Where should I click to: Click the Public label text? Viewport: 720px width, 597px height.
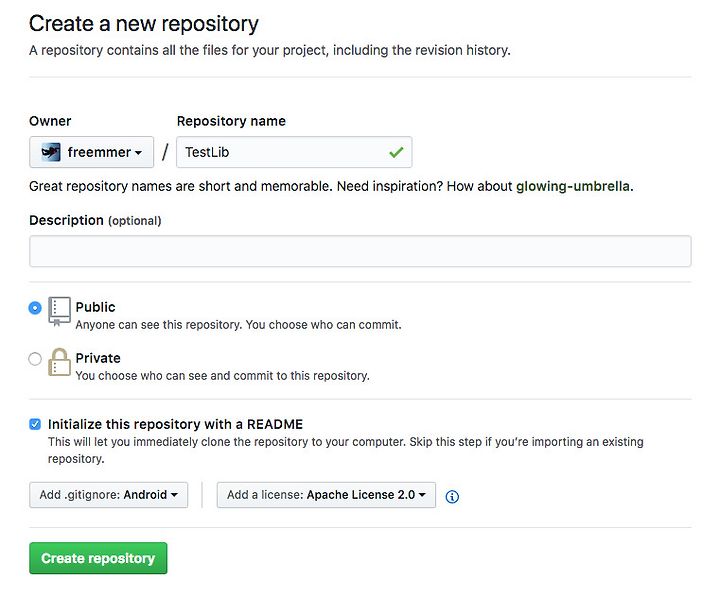(x=95, y=307)
